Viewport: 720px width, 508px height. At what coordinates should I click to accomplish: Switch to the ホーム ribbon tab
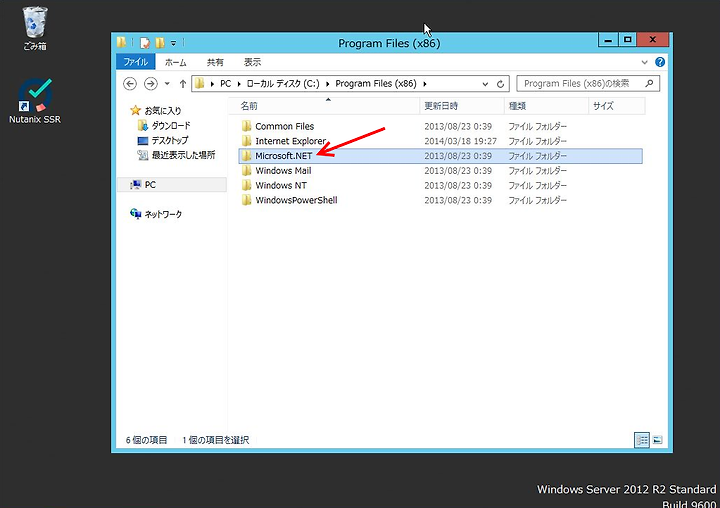pos(175,62)
